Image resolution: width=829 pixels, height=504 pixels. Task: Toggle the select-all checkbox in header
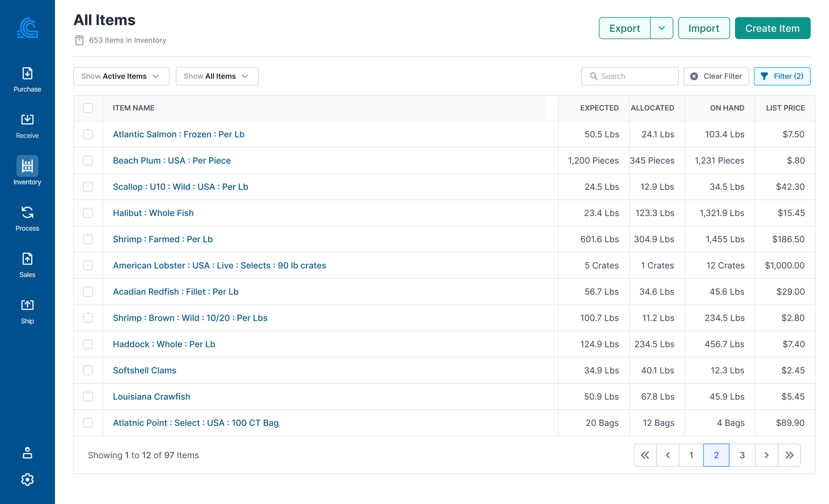pos(88,108)
